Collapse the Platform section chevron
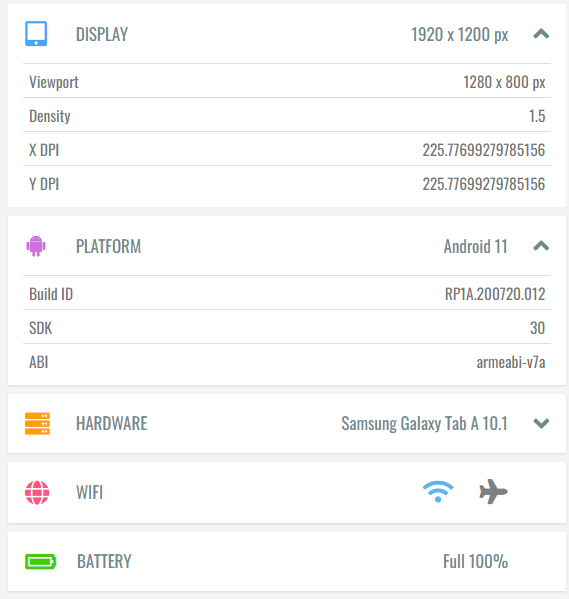This screenshot has height=599, width=569. 541,246
